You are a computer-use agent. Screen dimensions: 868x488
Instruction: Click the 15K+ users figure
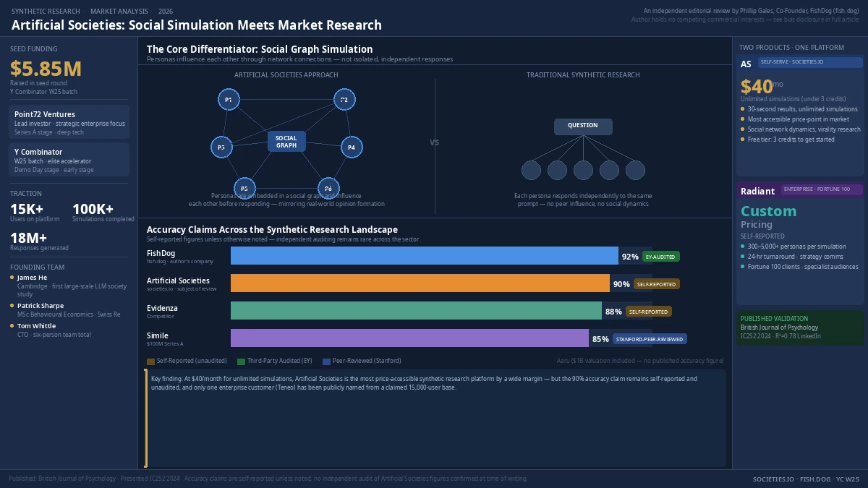point(27,209)
